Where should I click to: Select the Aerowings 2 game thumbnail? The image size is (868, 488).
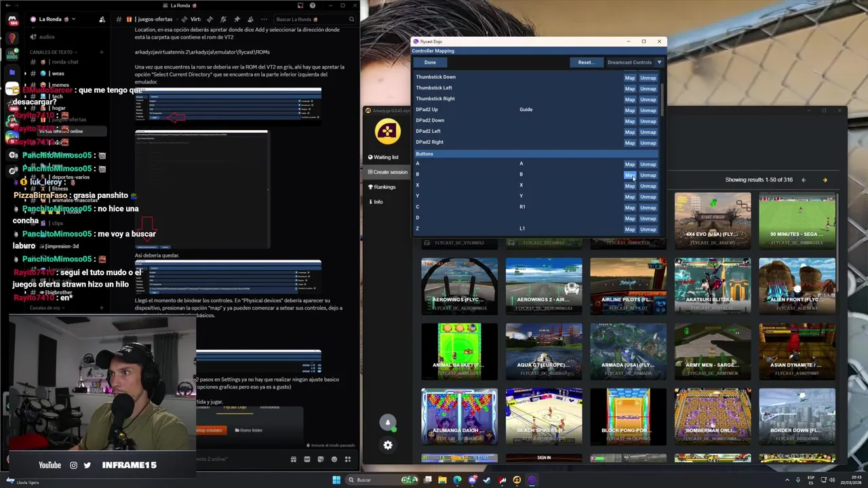(x=544, y=285)
